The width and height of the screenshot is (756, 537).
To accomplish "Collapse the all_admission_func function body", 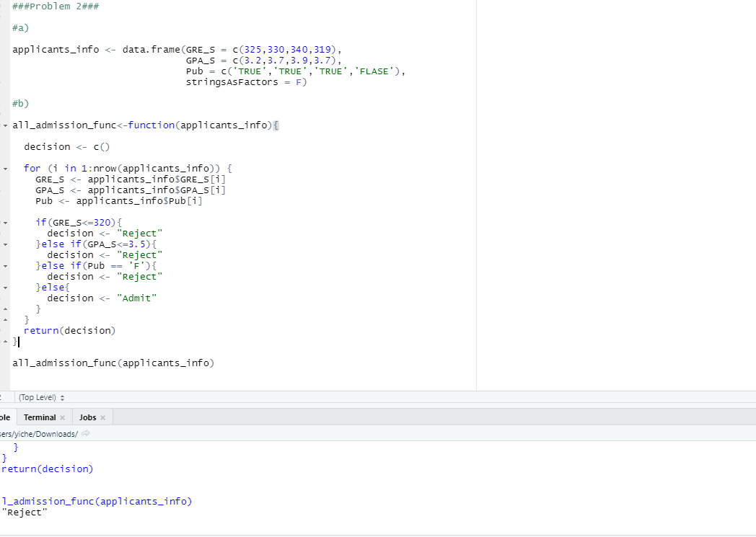I will (4, 125).
